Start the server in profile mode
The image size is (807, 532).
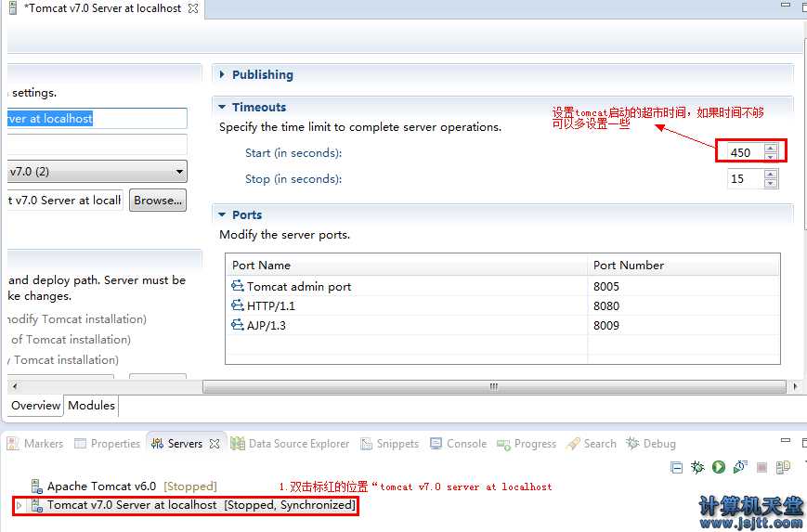(740, 467)
